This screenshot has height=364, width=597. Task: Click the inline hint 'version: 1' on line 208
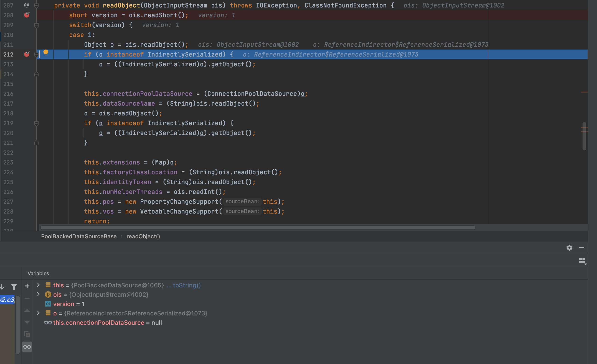click(217, 15)
